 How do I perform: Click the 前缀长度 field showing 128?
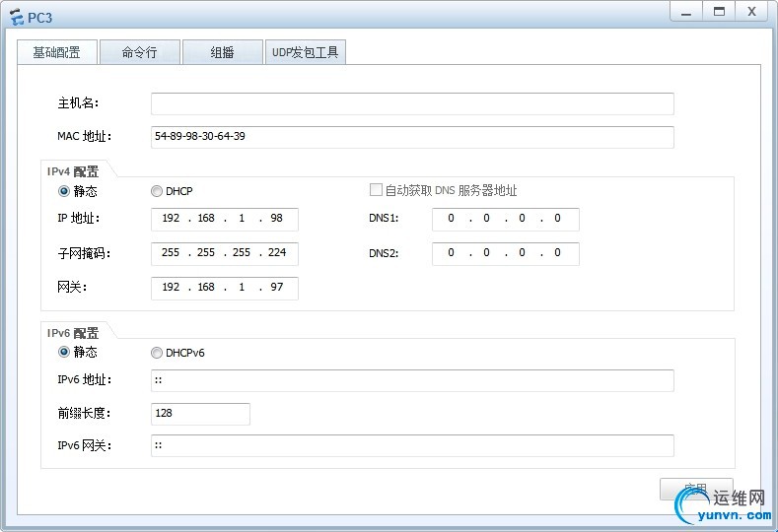tap(200, 414)
